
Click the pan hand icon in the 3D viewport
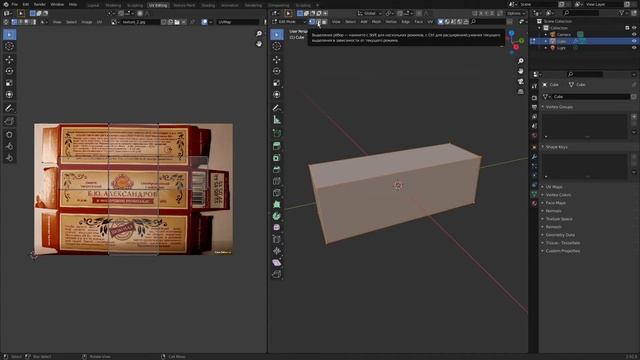[521, 71]
